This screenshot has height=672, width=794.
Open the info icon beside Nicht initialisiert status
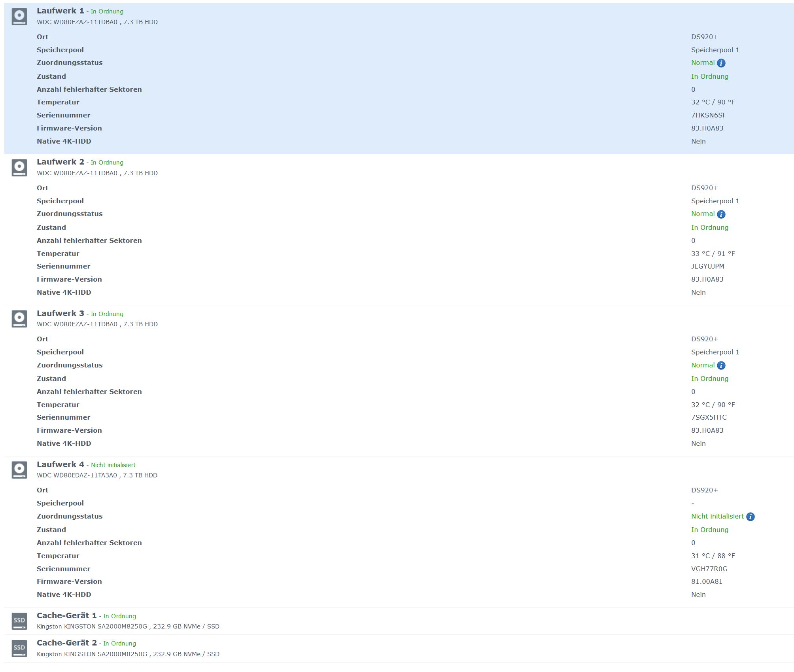750,517
